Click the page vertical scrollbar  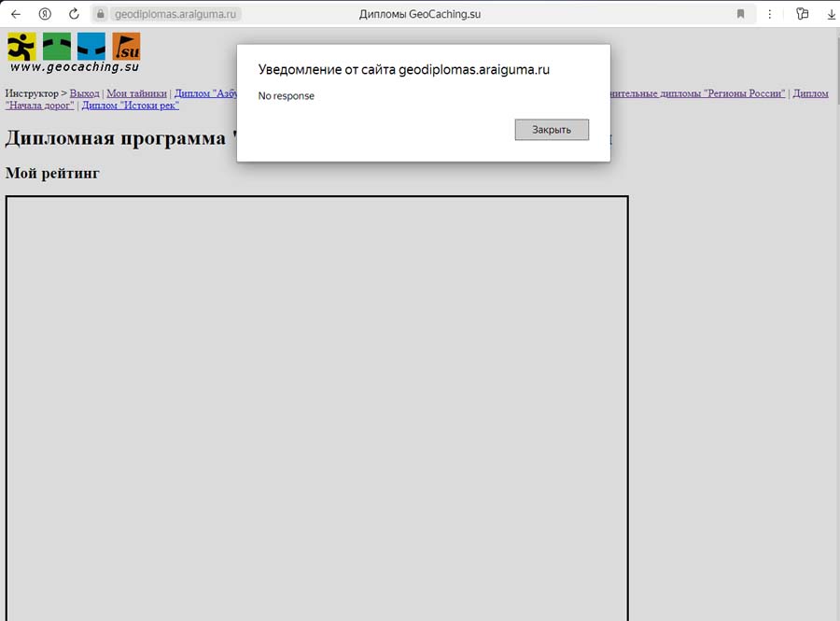click(835, 280)
